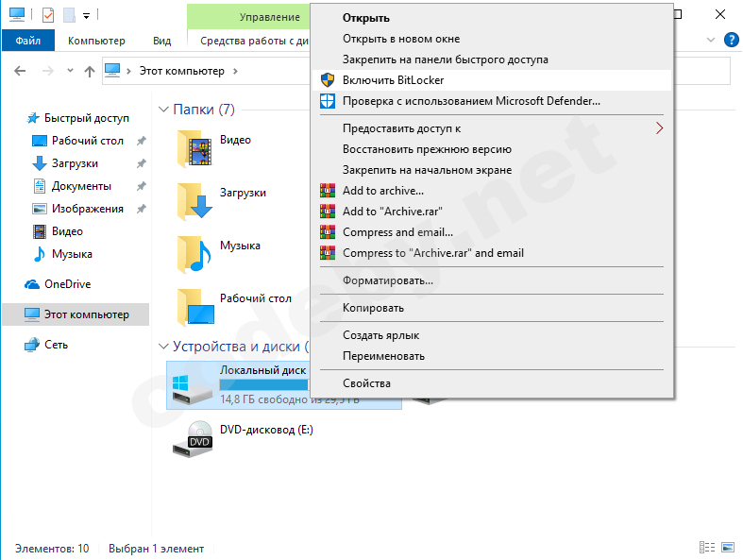Expand the Предоставить доступ к submenu
The height and width of the screenshot is (560, 743).
(x=492, y=128)
